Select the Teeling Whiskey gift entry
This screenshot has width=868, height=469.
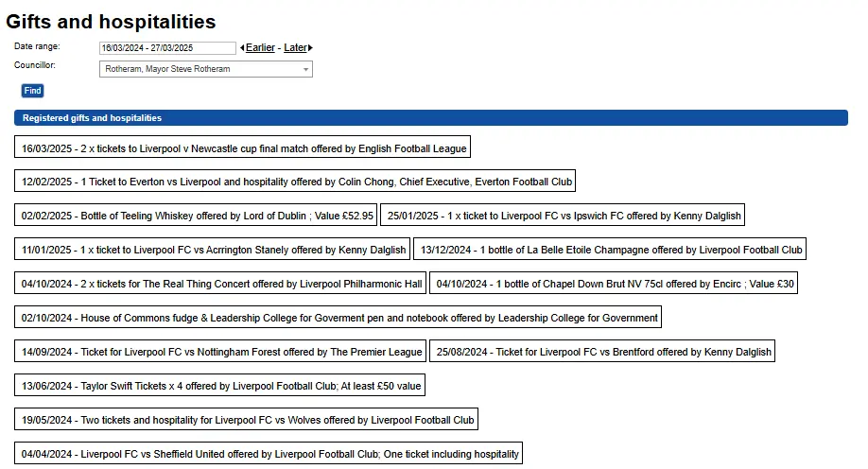(197, 217)
